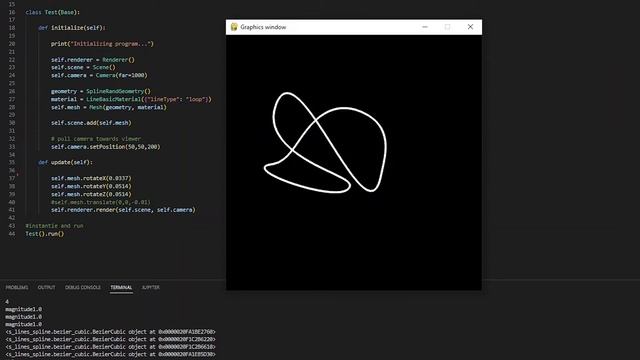Click BezierCubic object line ending 0x0000020FA1BE2760
The height and width of the screenshot is (360, 640).
[110, 332]
